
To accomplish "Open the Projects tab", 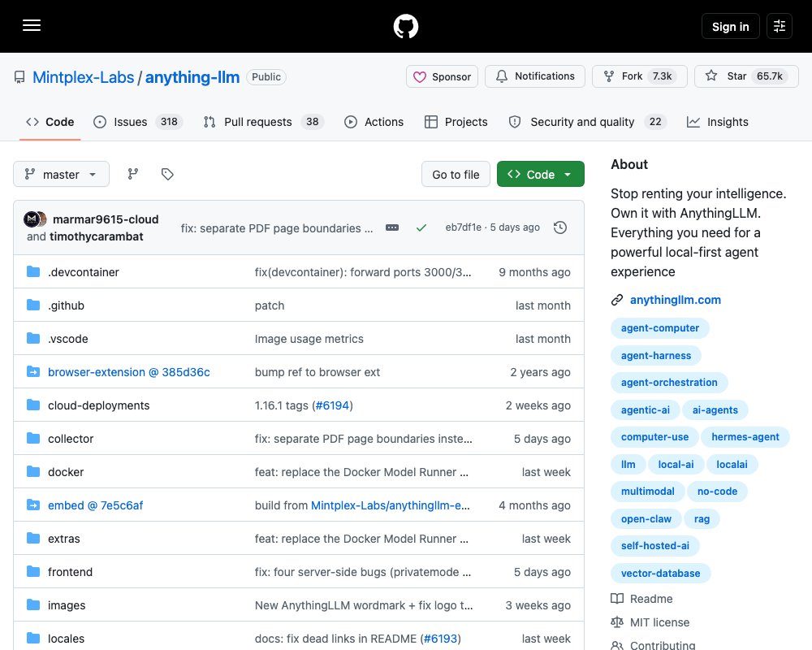I will click(x=456, y=122).
